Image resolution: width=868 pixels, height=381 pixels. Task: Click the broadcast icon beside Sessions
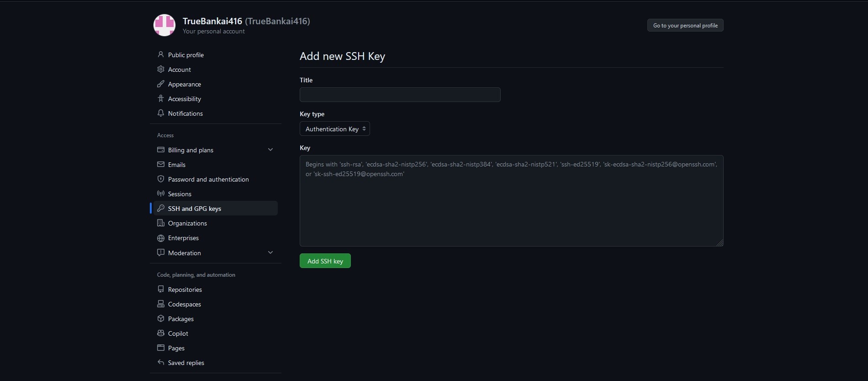[x=161, y=193]
